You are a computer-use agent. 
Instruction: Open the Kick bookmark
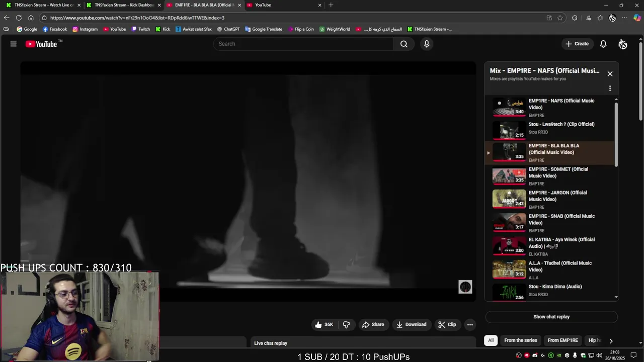163,29
